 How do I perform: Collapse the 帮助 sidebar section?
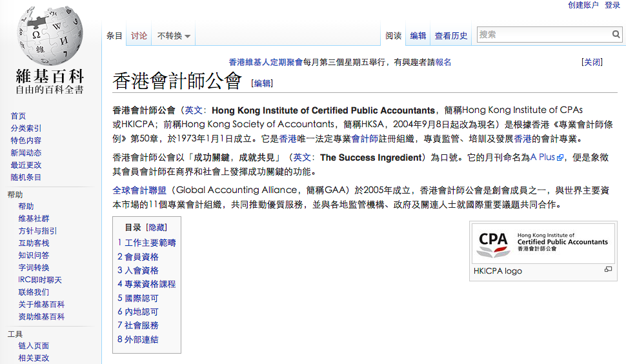pyautogui.click(x=15, y=194)
